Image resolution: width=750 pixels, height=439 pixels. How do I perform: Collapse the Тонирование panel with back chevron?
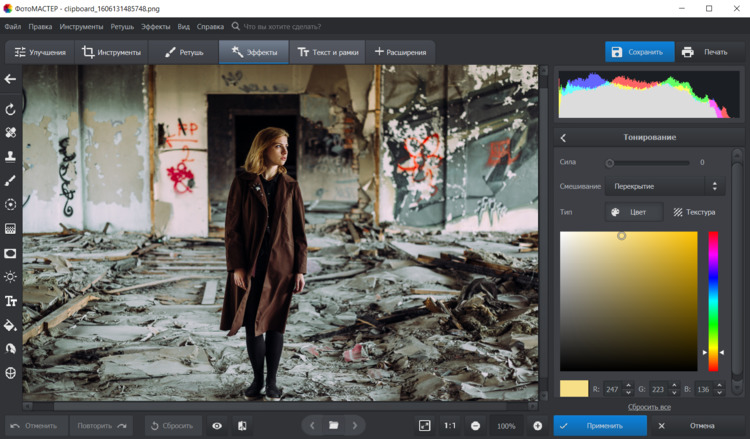pos(563,137)
